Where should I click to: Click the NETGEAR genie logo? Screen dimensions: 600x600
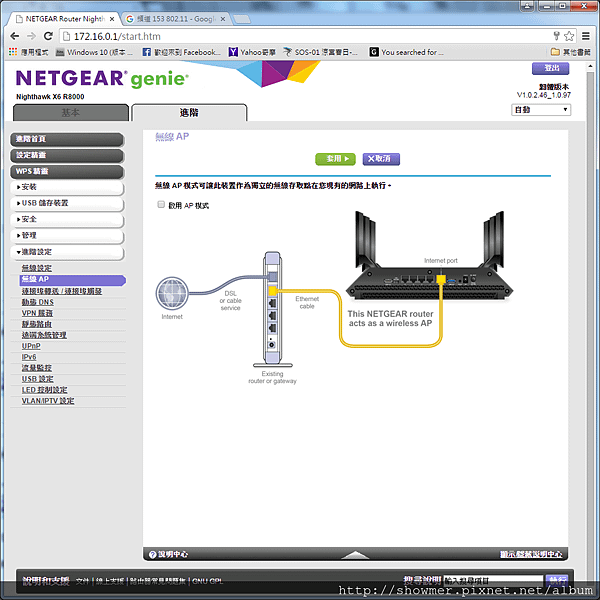pyautogui.click(x=102, y=78)
